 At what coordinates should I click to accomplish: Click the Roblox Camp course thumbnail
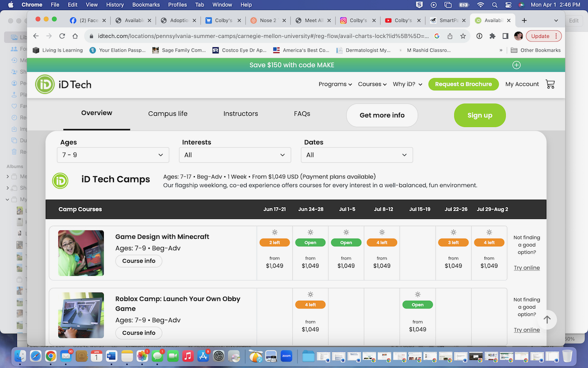point(81,315)
